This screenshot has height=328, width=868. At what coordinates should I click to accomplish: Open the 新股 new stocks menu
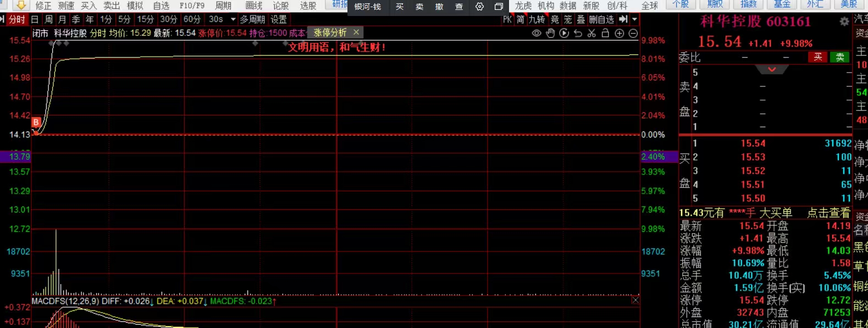point(591,6)
